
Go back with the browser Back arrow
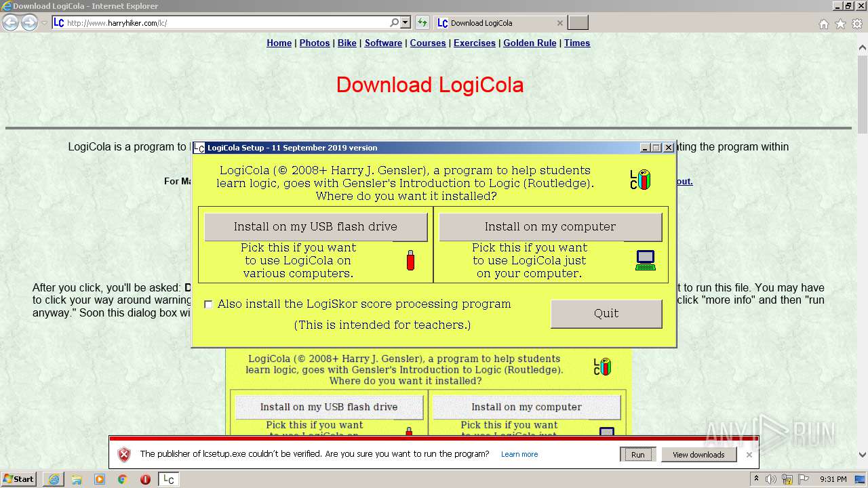click(x=10, y=22)
